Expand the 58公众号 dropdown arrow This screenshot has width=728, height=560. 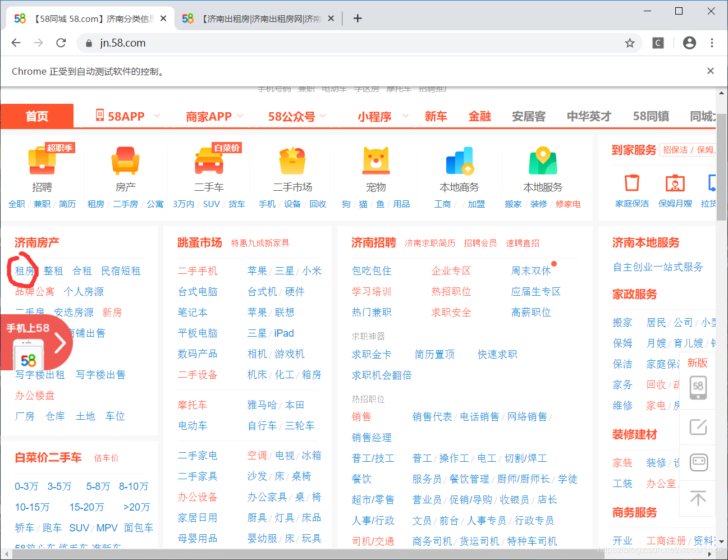click(x=323, y=116)
